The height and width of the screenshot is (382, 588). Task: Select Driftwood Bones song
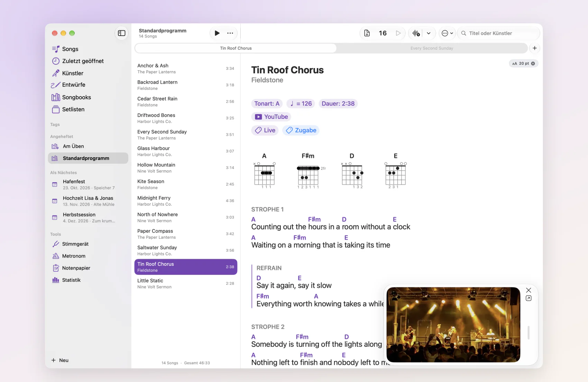(186, 118)
